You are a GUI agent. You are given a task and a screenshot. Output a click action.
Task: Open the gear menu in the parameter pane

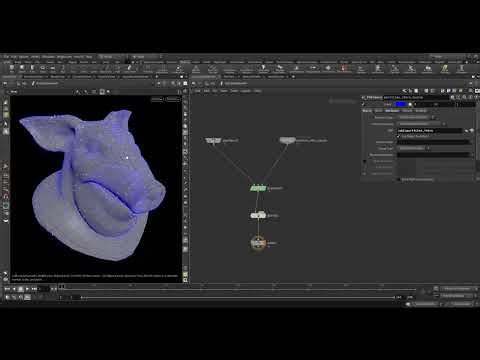click(x=452, y=97)
